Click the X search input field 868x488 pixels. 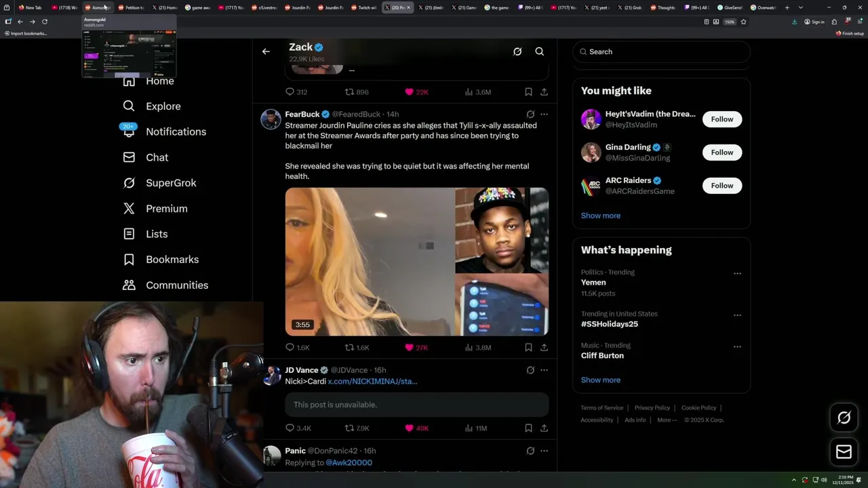[662, 52]
